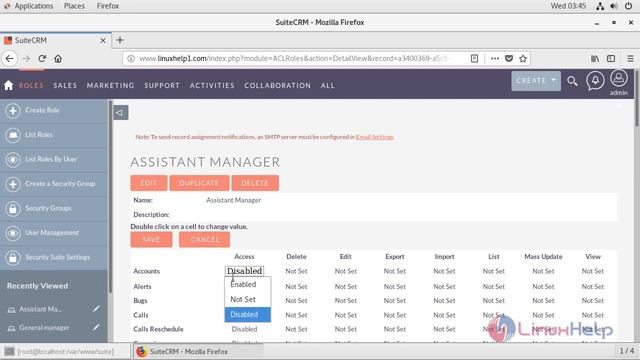Open the Firefox hamburger menu
The image size is (640, 360).
(x=630, y=59)
